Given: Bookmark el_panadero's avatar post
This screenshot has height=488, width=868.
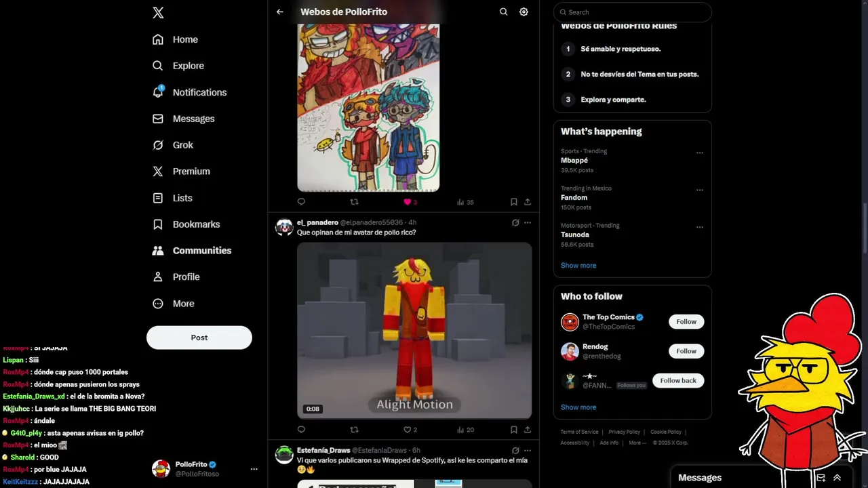Looking at the screenshot, I should [x=513, y=430].
